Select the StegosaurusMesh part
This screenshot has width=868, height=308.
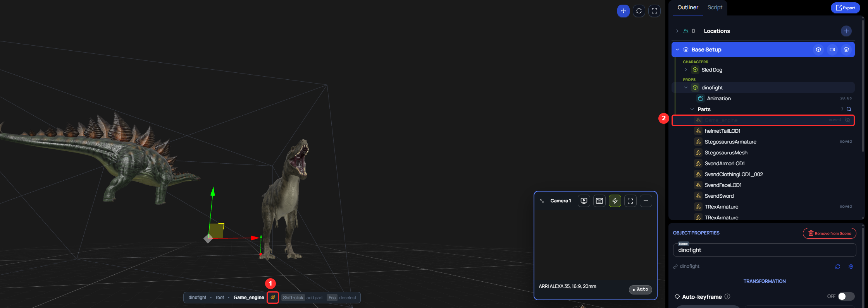pyautogui.click(x=763, y=152)
